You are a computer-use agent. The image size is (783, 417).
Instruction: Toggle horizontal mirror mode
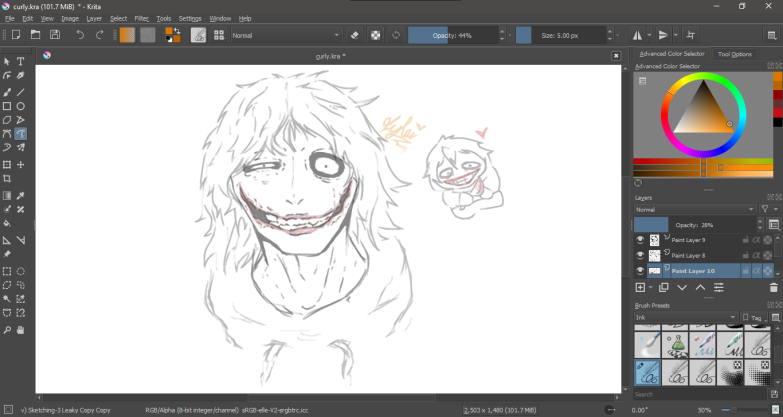pos(638,35)
